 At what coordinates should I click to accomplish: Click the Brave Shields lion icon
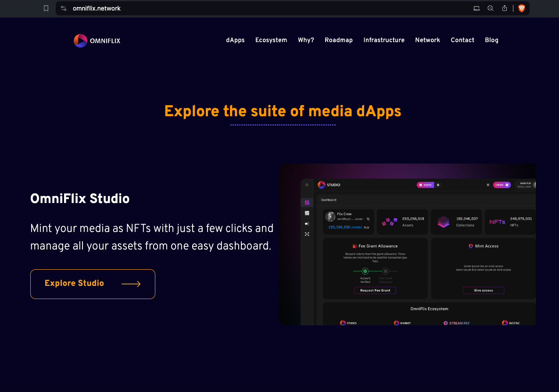click(522, 8)
